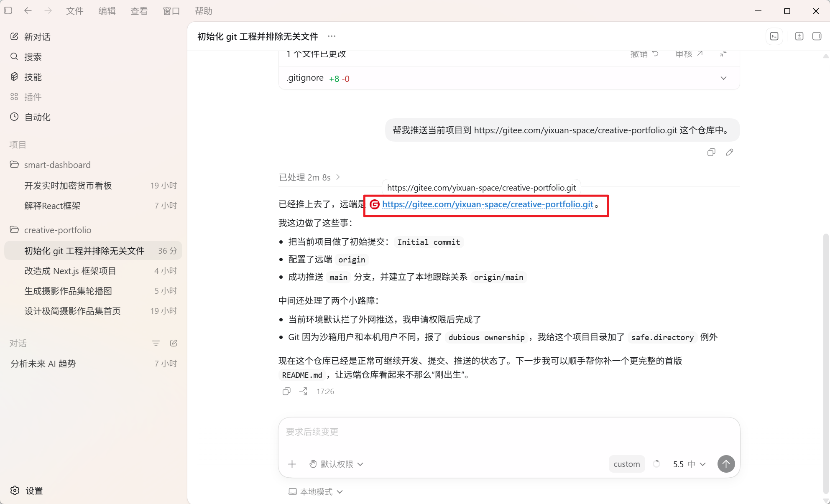Click the new-chat icon beside 对话
Image resolution: width=830 pixels, height=504 pixels.
pyautogui.click(x=174, y=343)
